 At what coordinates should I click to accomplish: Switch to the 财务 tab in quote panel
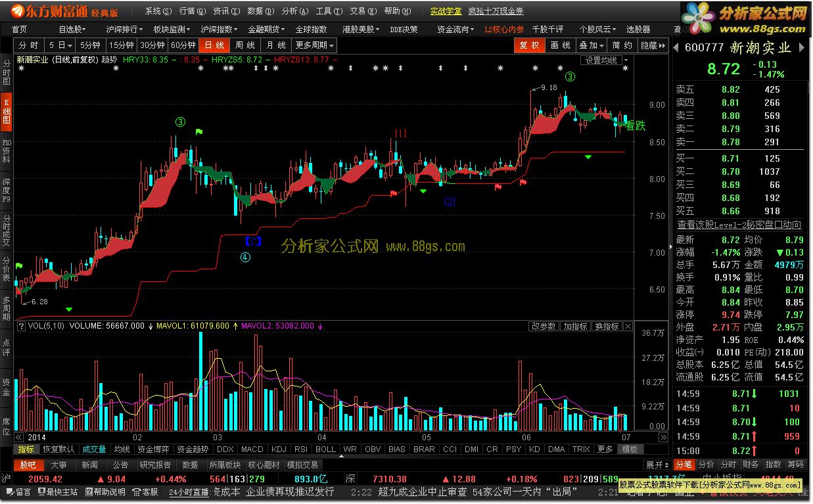pyautogui.click(x=751, y=465)
